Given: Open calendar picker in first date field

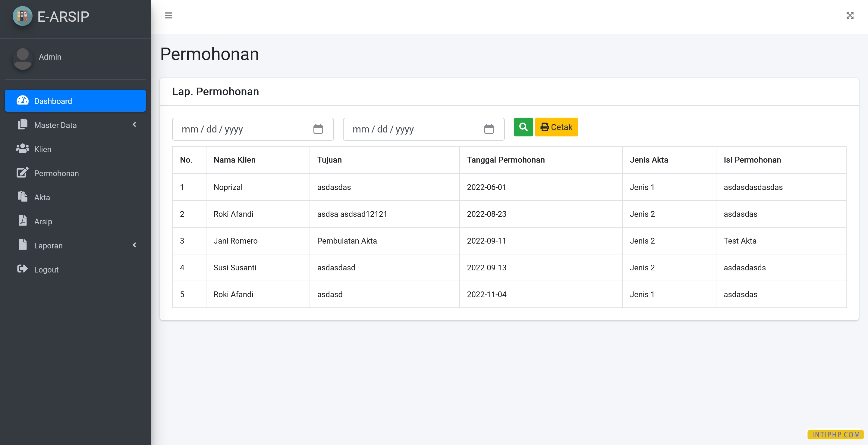Looking at the screenshot, I should (x=318, y=129).
